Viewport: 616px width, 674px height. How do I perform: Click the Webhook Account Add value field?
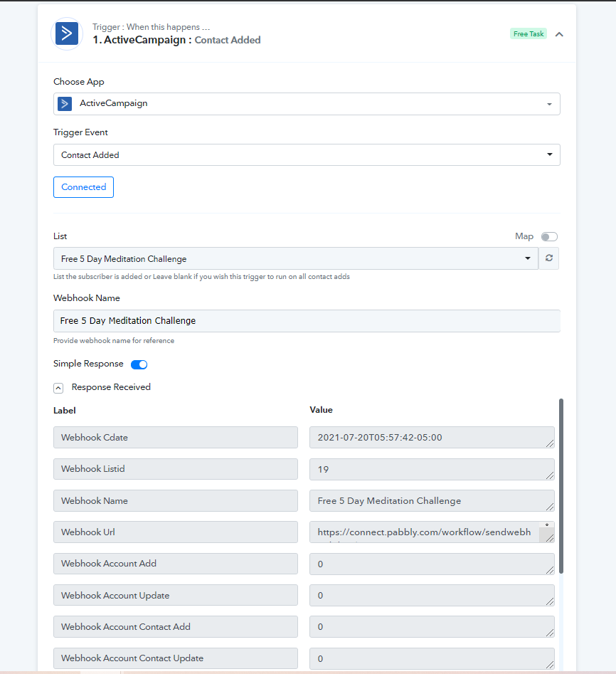coord(432,564)
